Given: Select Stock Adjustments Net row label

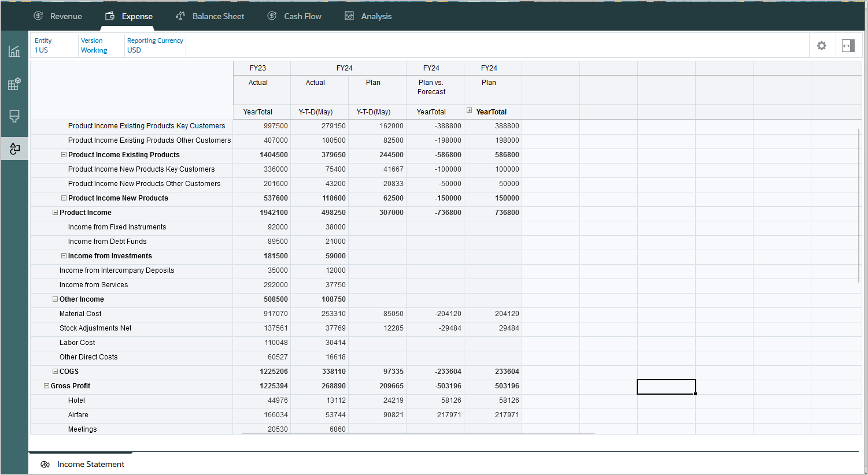Looking at the screenshot, I should coord(95,328).
